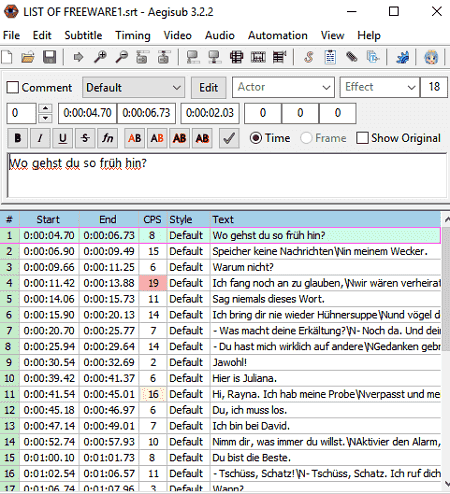Viewport: 450px width, 494px height.
Task: Click the Start column header
Action: (x=49, y=219)
